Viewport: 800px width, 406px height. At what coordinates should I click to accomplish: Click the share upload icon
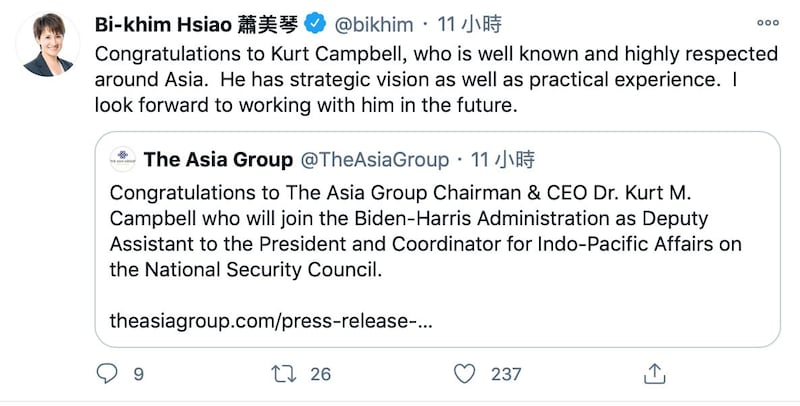(x=655, y=373)
